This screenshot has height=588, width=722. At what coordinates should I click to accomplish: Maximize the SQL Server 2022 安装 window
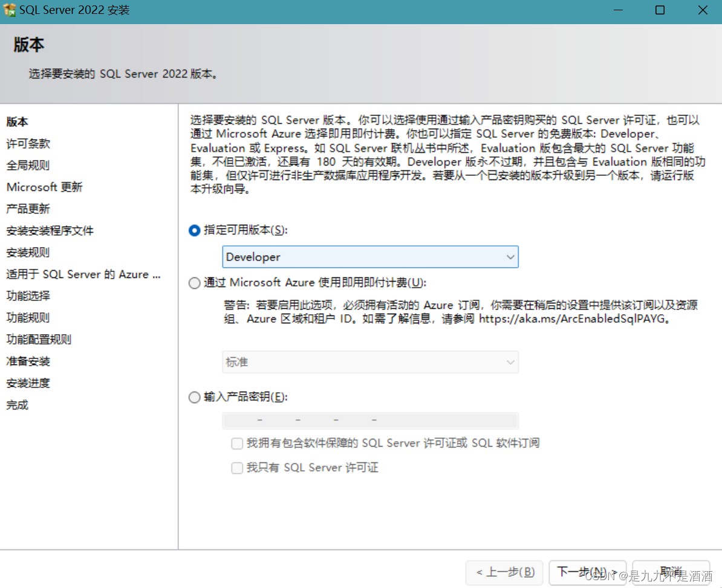pyautogui.click(x=660, y=10)
